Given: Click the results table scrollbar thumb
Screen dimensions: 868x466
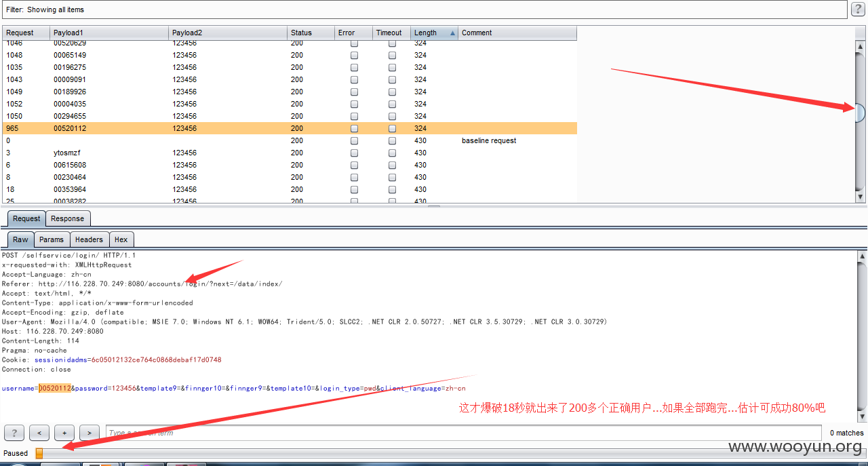Looking at the screenshot, I should tap(861, 113).
